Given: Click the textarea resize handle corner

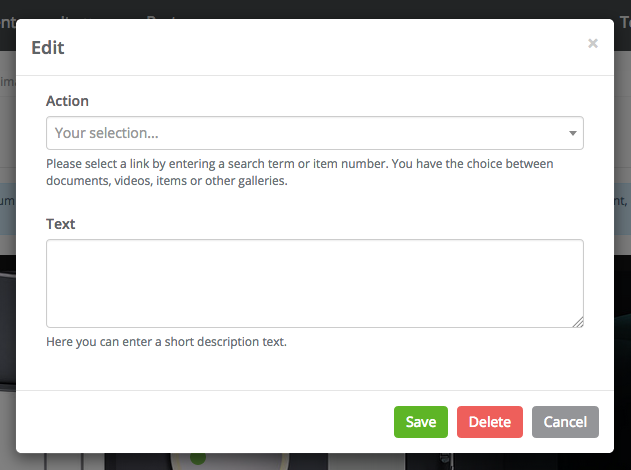Looking at the screenshot, I should point(578,322).
